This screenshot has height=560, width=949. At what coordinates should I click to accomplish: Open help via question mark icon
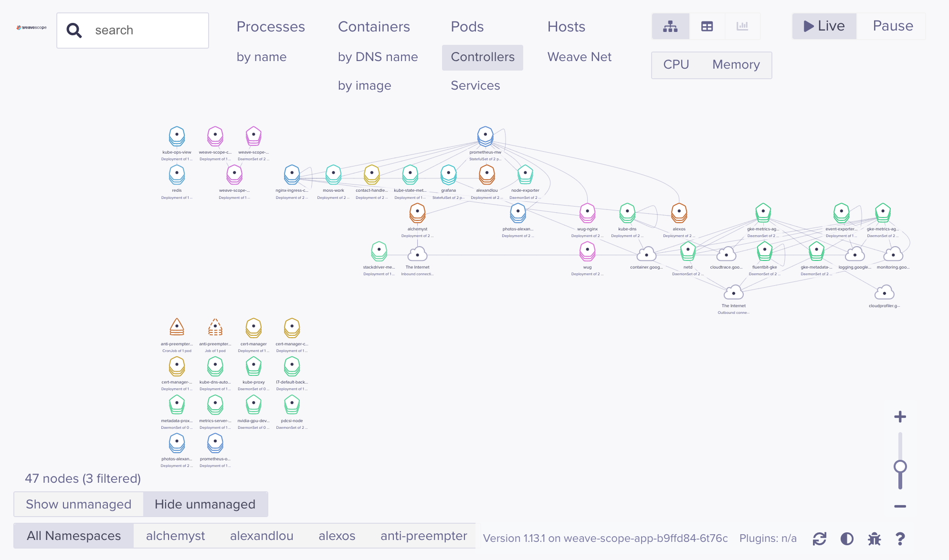click(900, 539)
